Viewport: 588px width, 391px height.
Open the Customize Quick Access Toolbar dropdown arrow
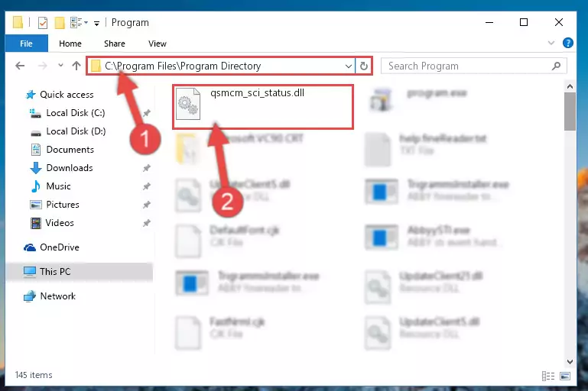click(x=97, y=23)
